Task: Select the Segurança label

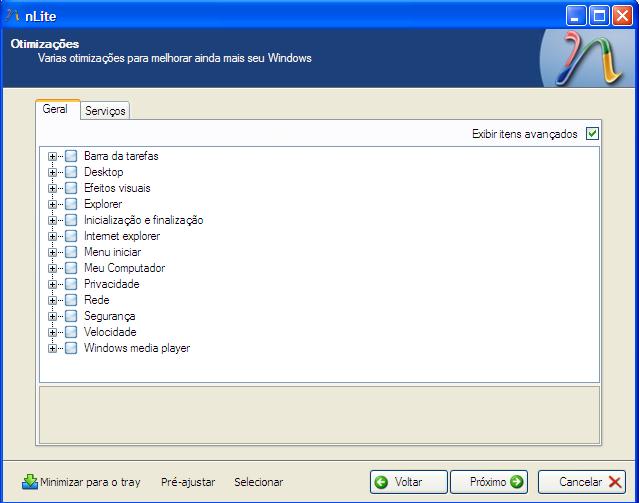Action: 110,316
